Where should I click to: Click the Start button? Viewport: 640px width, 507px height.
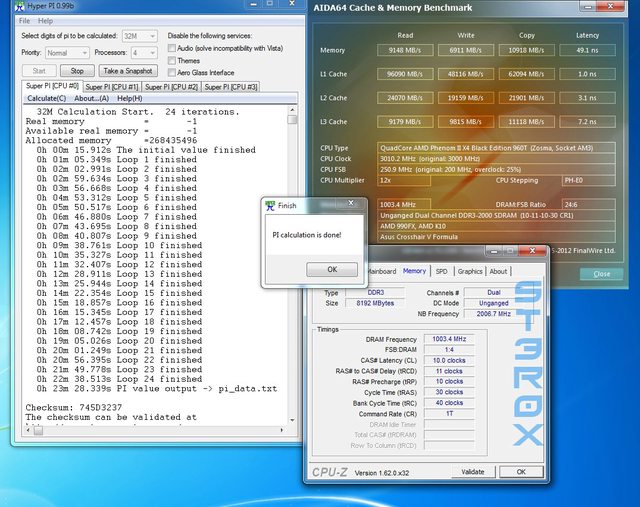click(x=39, y=71)
